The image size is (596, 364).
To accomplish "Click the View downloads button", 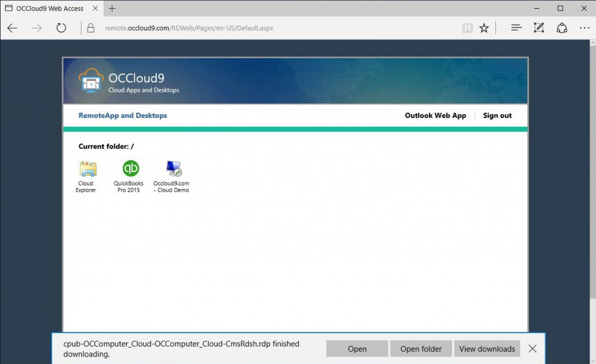I will click(x=487, y=349).
